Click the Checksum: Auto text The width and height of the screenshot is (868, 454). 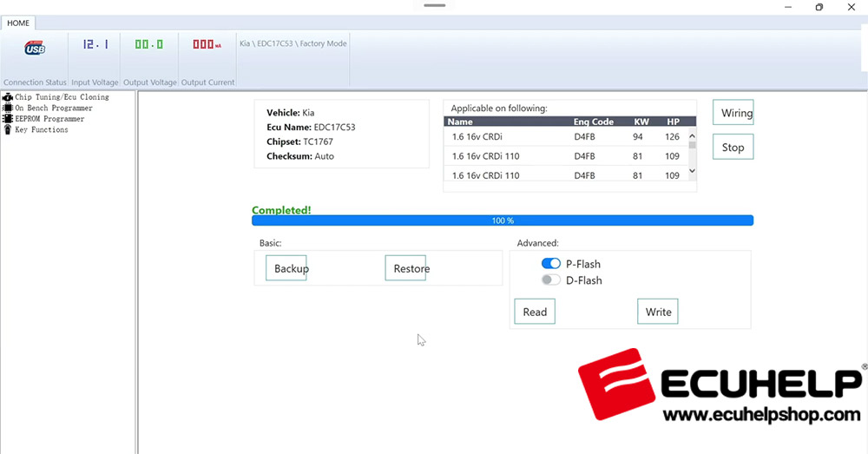click(300, 156)
